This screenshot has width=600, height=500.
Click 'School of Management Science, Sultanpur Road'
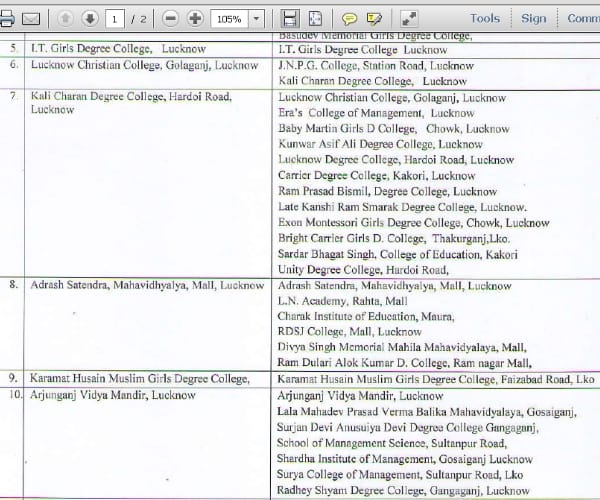pyautogui.click(x=392, y=443)
